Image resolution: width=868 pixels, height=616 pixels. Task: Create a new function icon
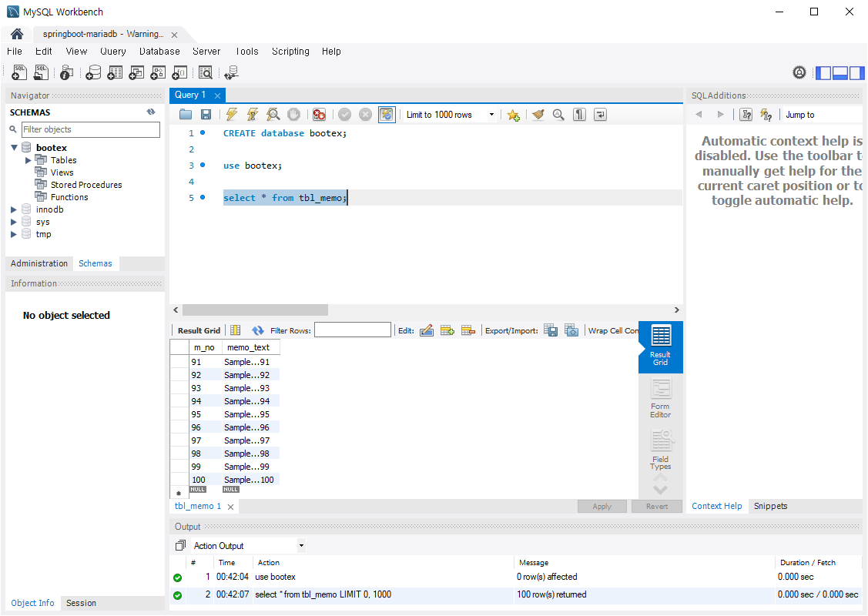tap(179, 72)
